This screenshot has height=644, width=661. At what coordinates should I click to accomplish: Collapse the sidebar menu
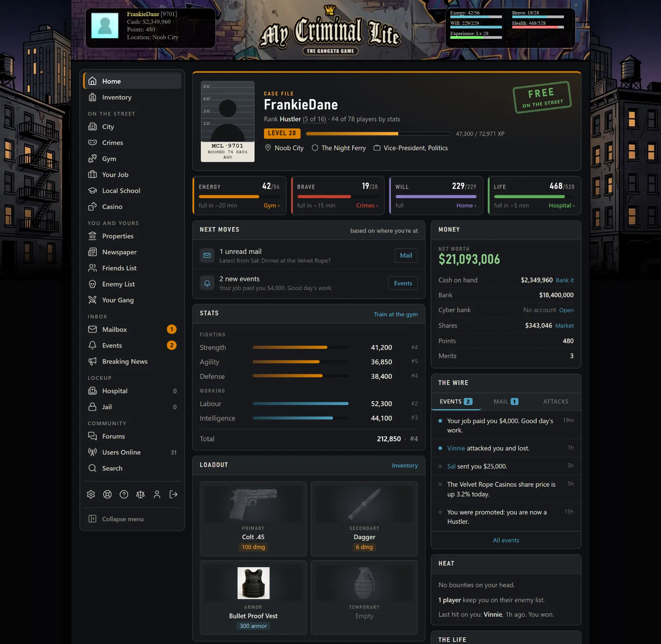point(132,519)
